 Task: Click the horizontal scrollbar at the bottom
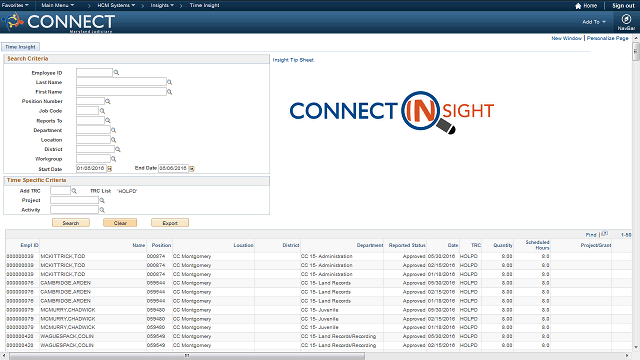(187, 356)
